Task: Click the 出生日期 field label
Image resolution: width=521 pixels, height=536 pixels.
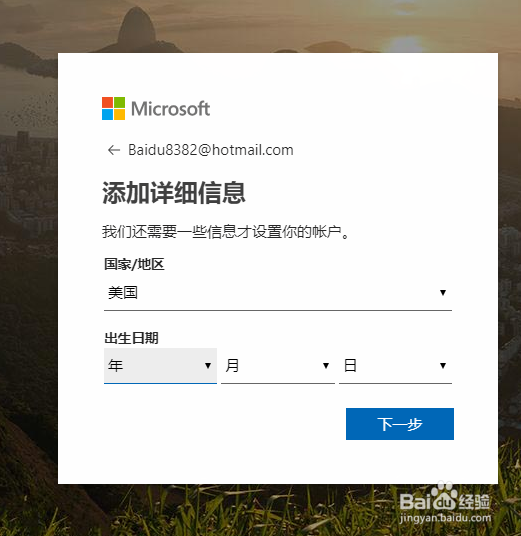Action: pyautogui.click(x=131, y=338)
